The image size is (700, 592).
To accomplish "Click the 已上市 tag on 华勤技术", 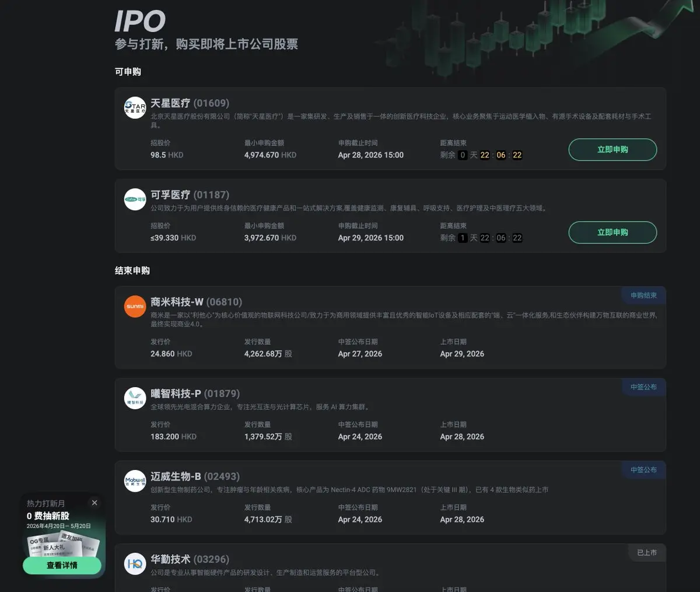I will pyautogui.click(x=646, y=552).
